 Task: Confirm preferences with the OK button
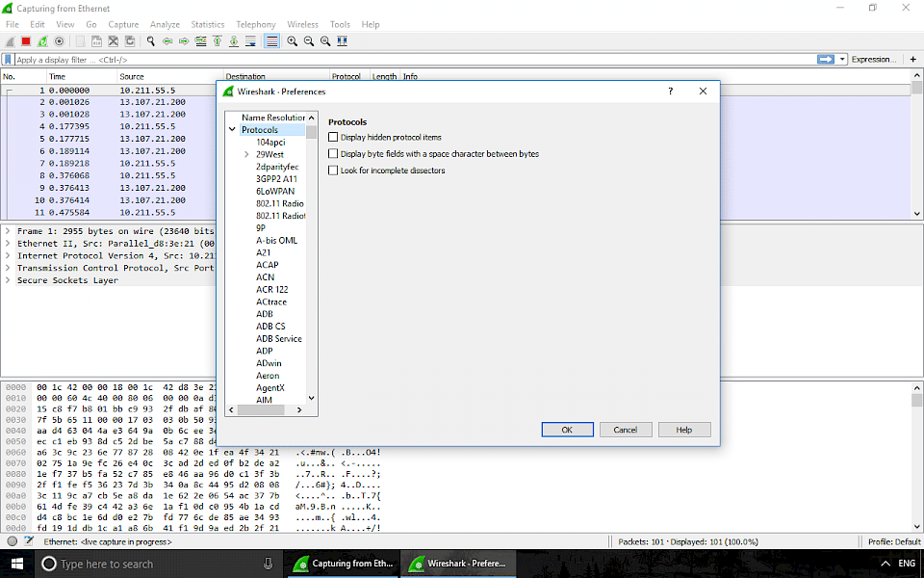tap(567, 430)
